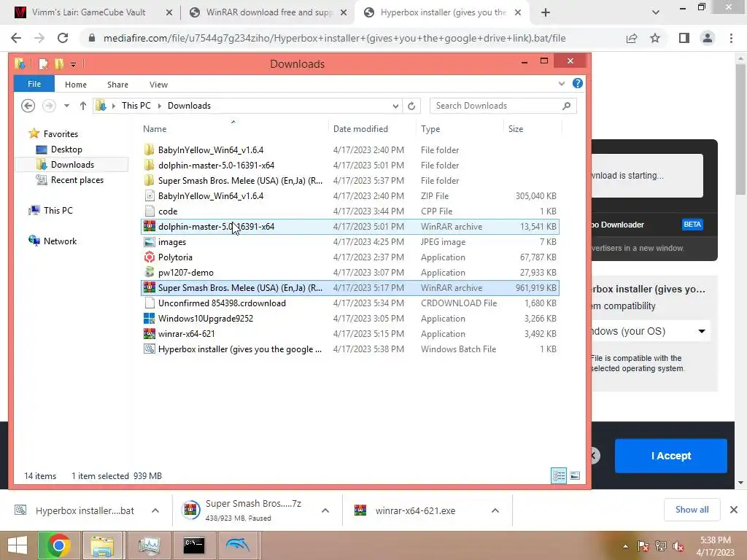Select the Hyperbox installer batch file icon
Image resolution: width=747 pixels, height=560 pixels.
point(149,349)
